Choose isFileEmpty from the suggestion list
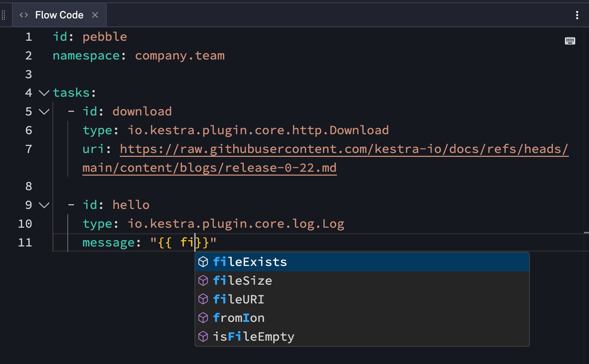Viewport: 589px width, 364px height. tap(253, 336)
